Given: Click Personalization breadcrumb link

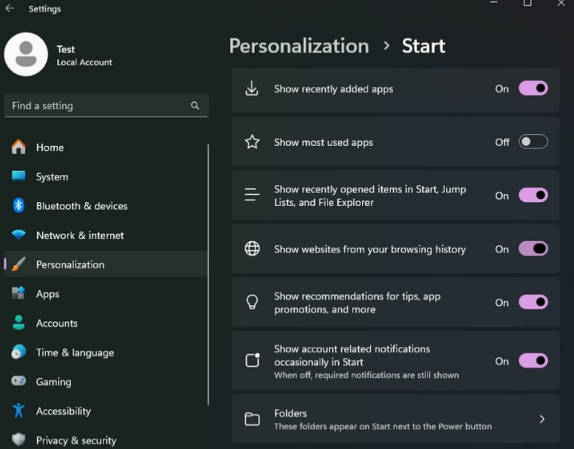Looking at the screenshot, I should point(299,46).
